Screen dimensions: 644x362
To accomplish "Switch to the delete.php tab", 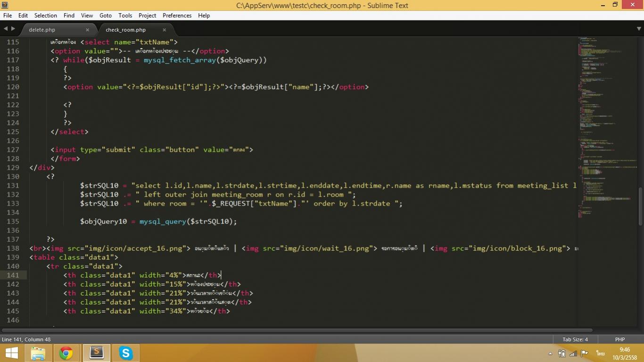I will point(42,30).
